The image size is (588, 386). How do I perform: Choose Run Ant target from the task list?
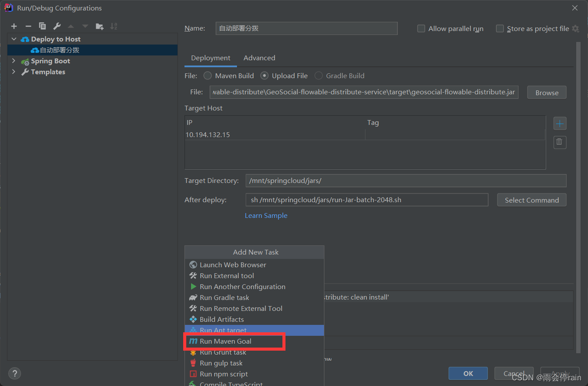coord(254,330)
